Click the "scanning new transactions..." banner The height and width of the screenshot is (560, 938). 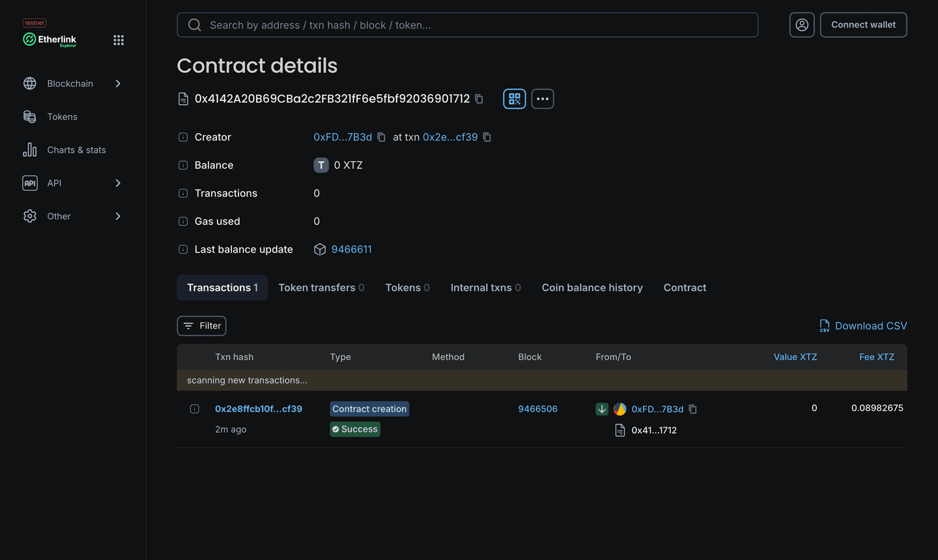pos(542,380)
